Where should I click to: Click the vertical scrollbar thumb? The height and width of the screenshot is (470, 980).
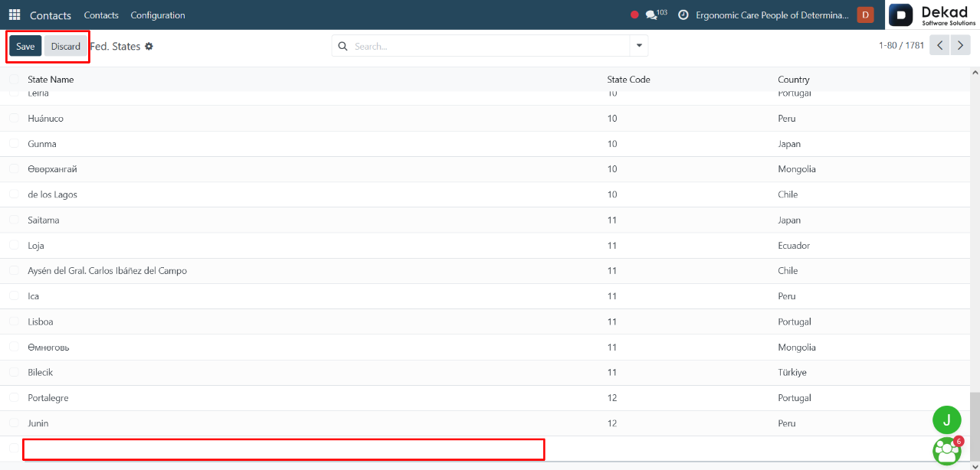975,425
